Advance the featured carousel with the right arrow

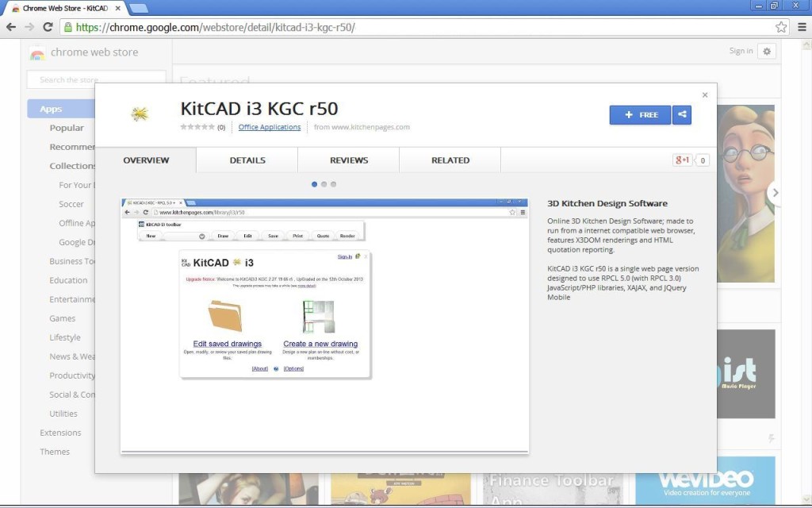click(774, 193)
